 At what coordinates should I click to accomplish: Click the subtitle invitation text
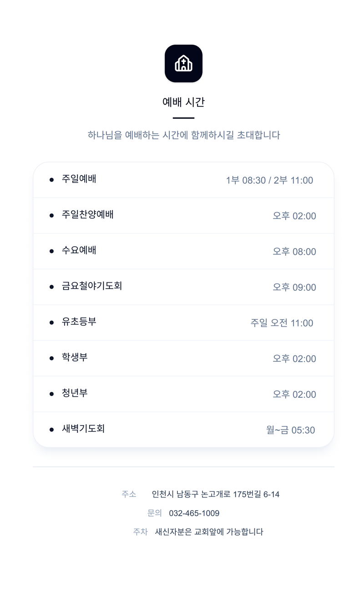tap(183, 135)
